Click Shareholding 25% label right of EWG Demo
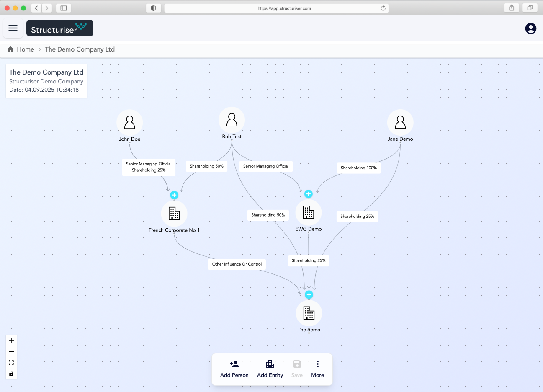This screenshot has width=543, height=392. 357,217
